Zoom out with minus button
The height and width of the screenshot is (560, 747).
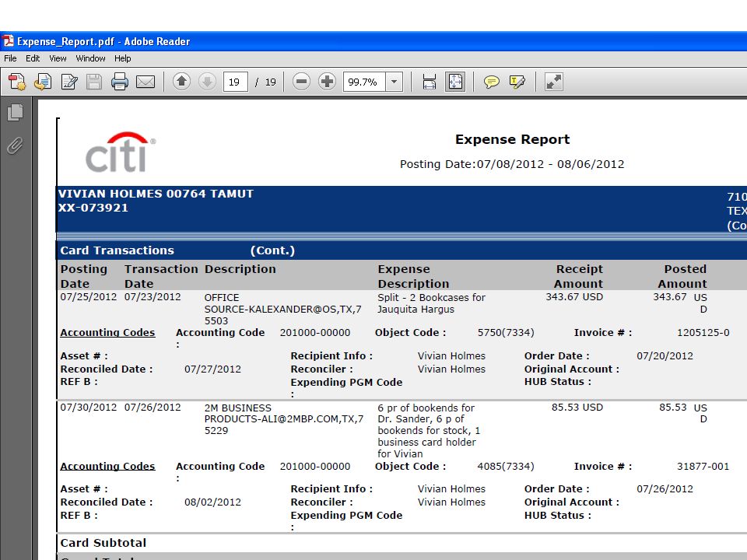point(301,82)
